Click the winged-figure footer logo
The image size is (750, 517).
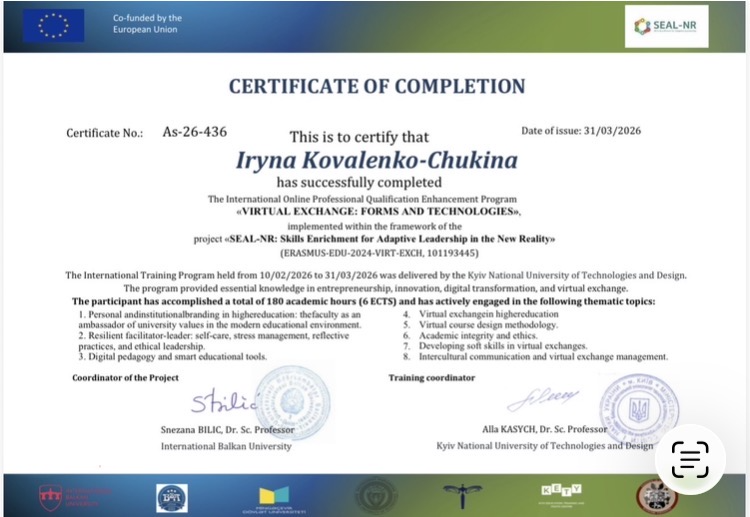coord(462,495)
